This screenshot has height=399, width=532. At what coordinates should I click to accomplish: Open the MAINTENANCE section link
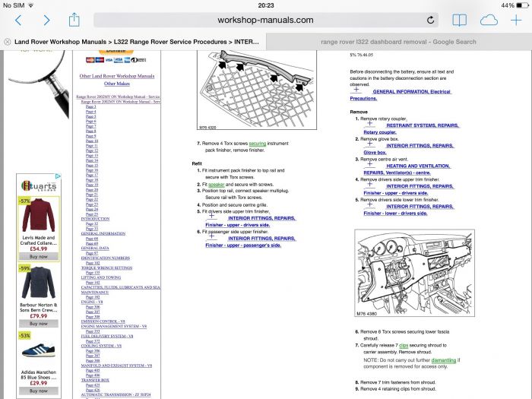click(x=95, y=292)
